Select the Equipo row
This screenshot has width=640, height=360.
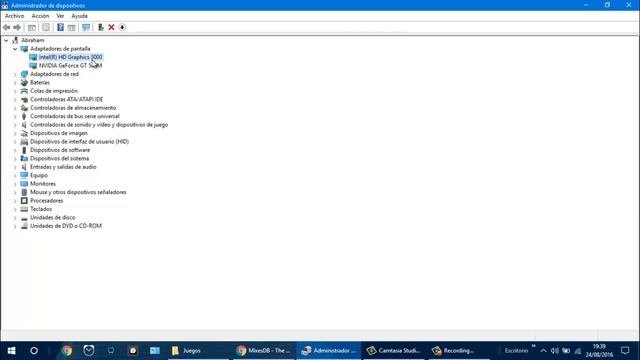point(39,176)
